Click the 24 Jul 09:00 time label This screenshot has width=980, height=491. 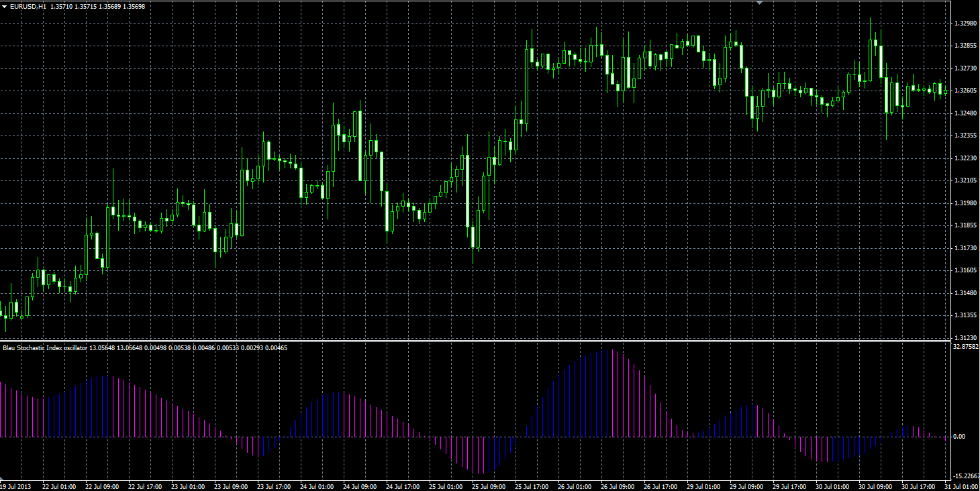tap(359, 486)
